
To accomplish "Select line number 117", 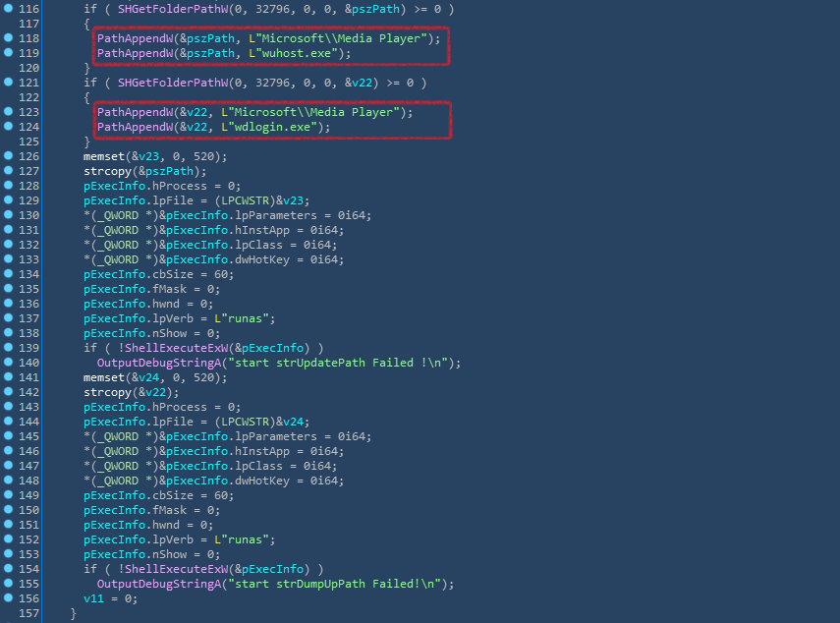I will 28,24.
